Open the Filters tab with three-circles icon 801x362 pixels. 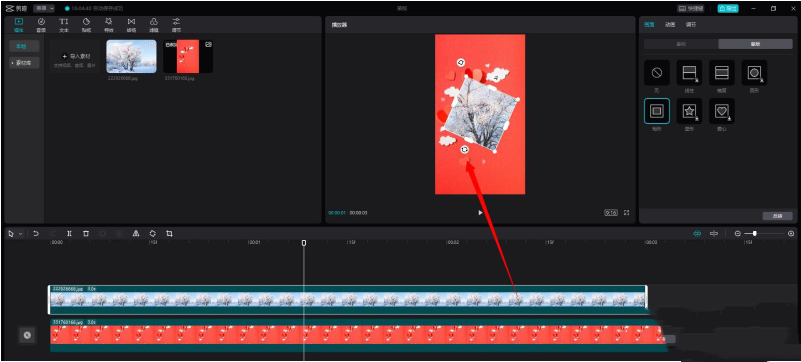click(153, 25)
